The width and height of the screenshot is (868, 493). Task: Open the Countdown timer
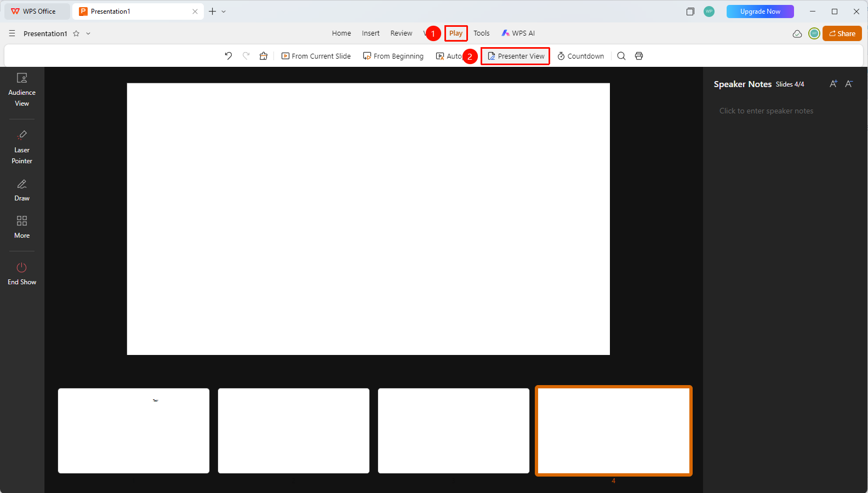pos(581,56)
